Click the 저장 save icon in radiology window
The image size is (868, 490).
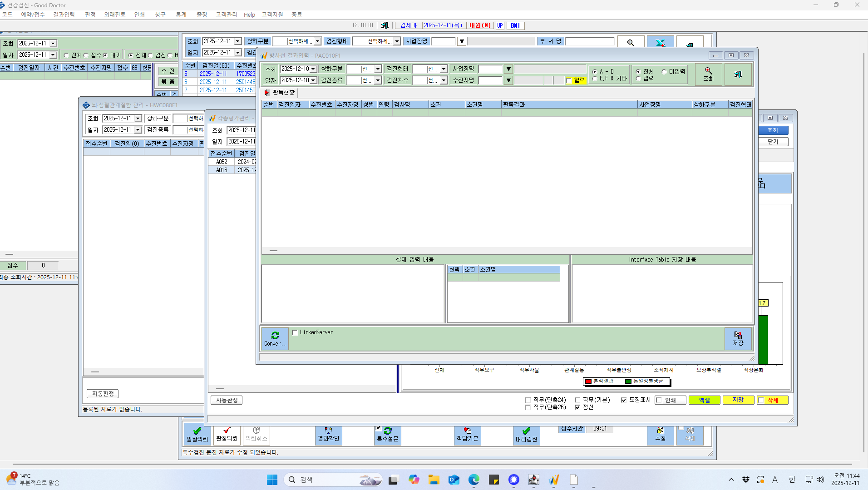(x=738, y=339)
